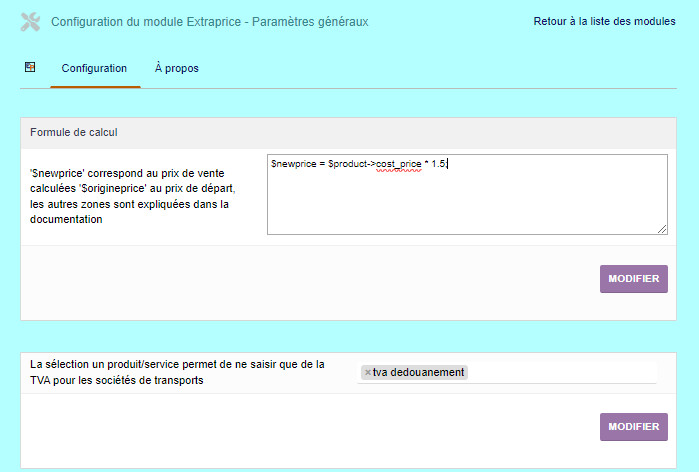Image resolution: width=699 pixels, height=472 pixels.
Task: Click the wrench-and-screwdriver setup icon
Action: [x=30, y=22]
